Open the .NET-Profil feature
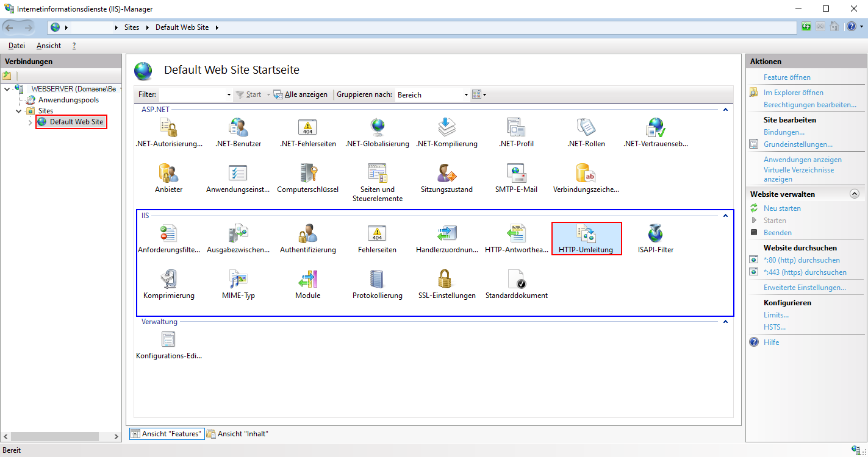This screenshot has height=457, width=868. (516, 133)
